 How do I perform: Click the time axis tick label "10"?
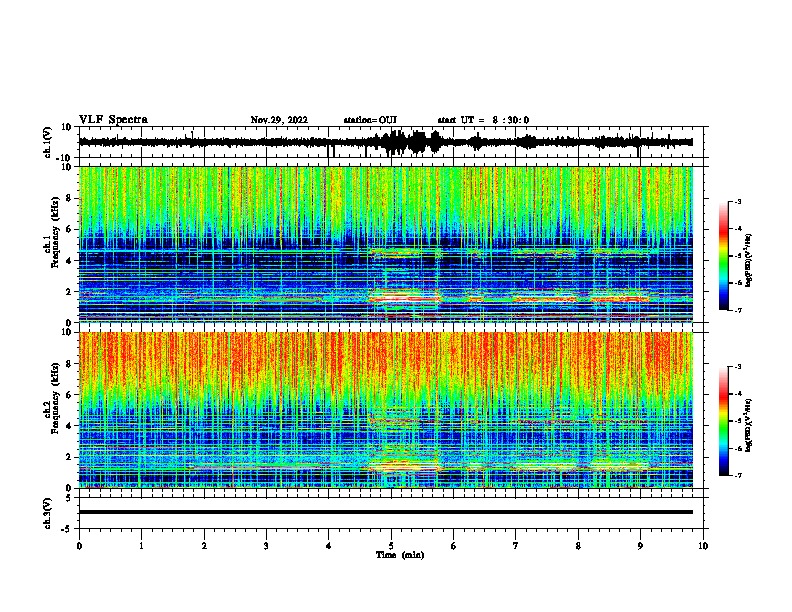tap(703, 546)
